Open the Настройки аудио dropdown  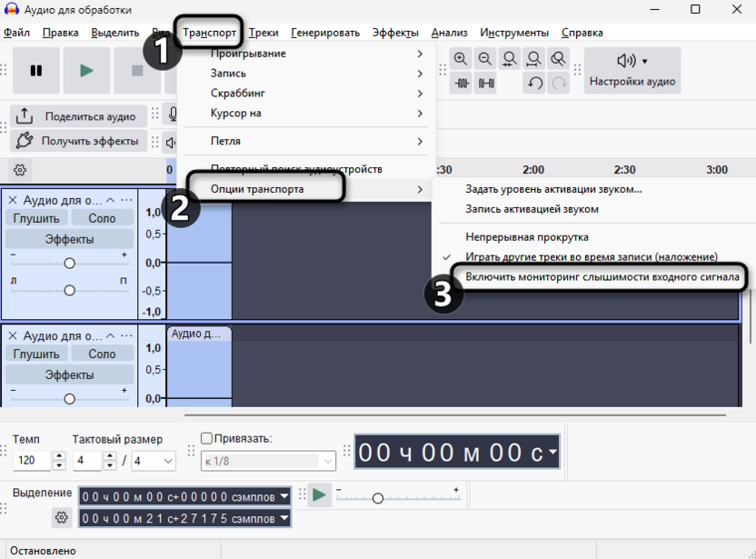coord(632,70)
